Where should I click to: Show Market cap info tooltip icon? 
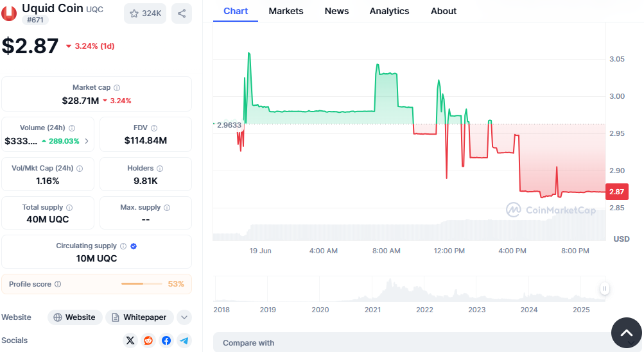point(117,88)
